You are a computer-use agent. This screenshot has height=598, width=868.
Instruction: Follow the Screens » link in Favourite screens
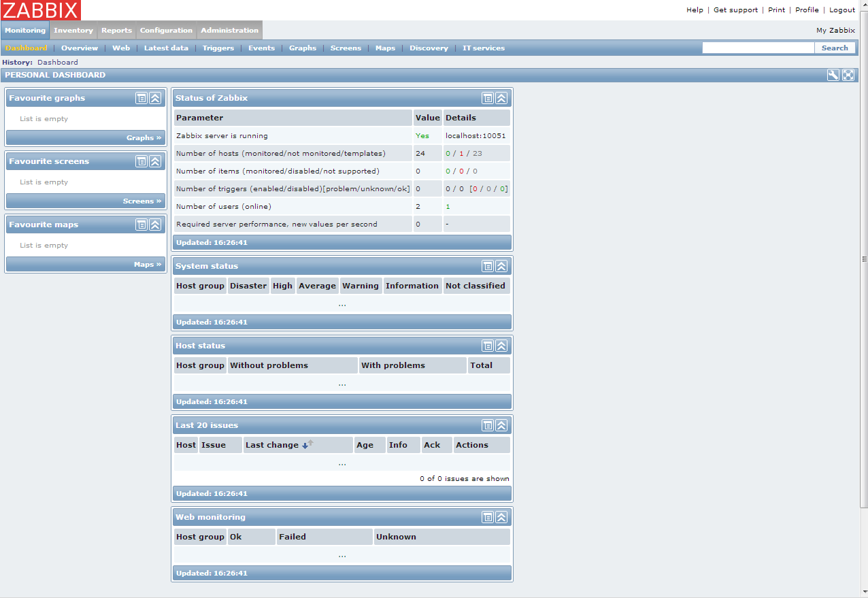click(142, 201)
